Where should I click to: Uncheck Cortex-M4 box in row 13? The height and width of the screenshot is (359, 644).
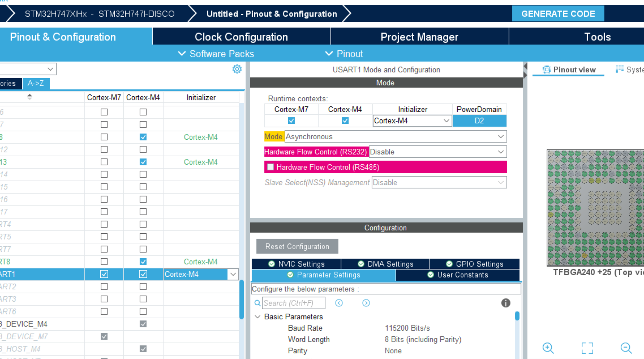click(x=143, y=162)
